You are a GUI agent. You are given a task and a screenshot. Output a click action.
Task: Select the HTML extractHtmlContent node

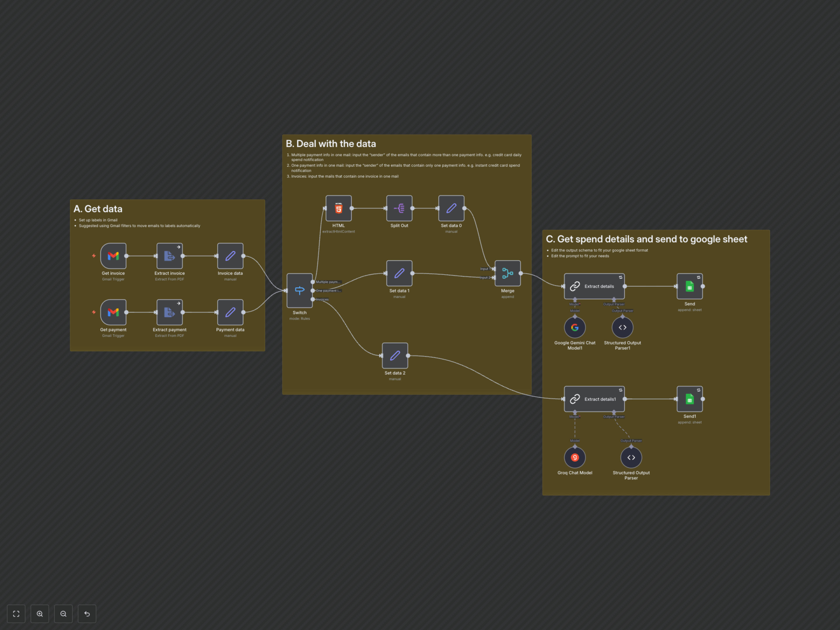click(x=338, y=208)
